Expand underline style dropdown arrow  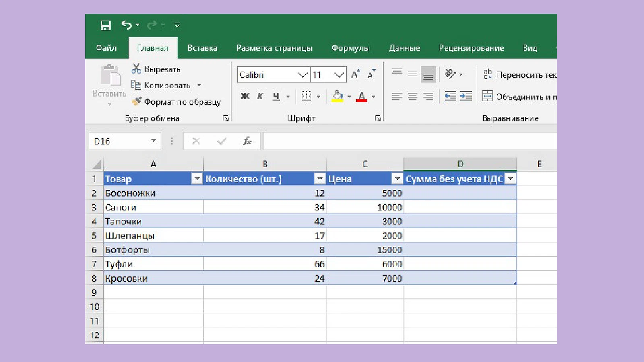(288, 97)
